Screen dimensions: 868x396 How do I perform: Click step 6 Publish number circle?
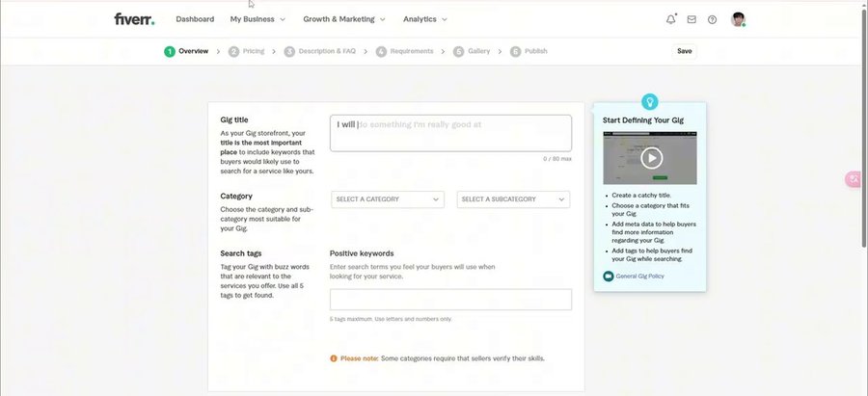[x=515, y=51]
